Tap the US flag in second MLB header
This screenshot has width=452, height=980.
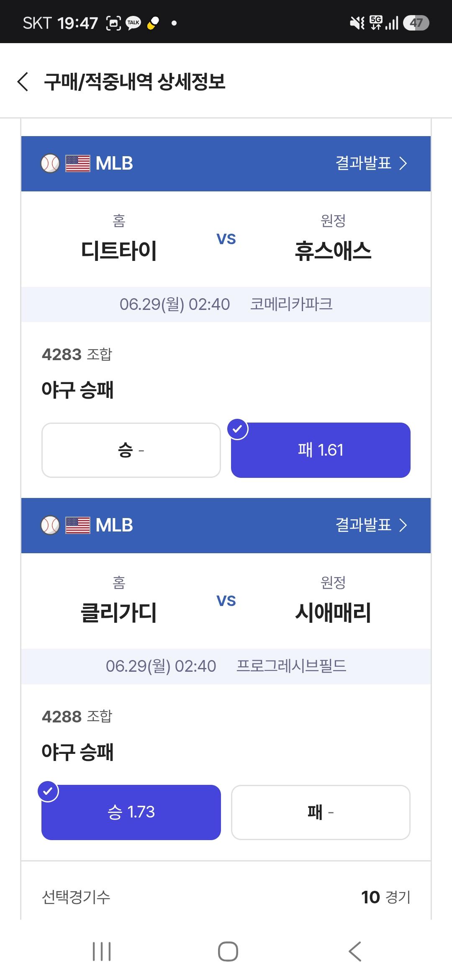[78, 525]
